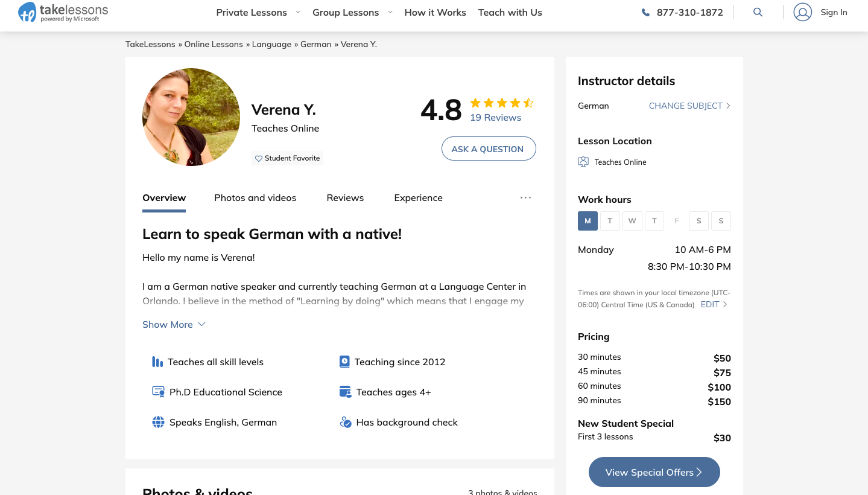The width and height of the screenshot is (868, 495).
Task: Select Saturday in work hours
Action: click(699, 221)
